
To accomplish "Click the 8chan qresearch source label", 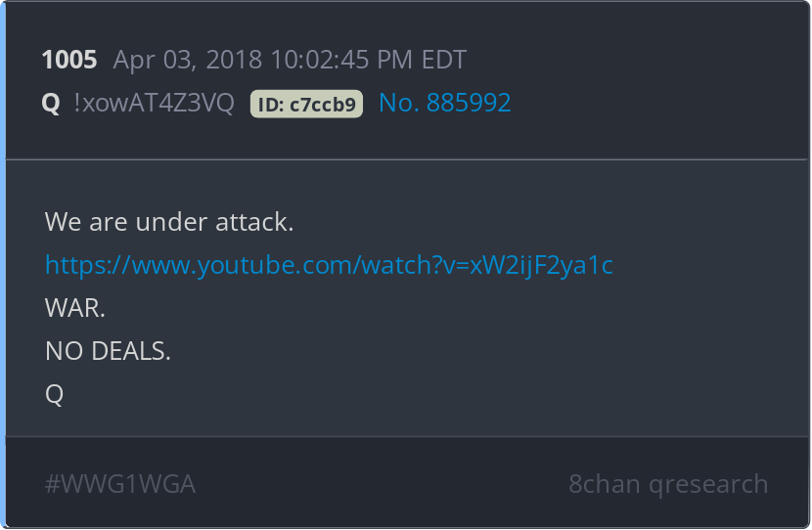I will pyautogui.click(x=668, y=484).
